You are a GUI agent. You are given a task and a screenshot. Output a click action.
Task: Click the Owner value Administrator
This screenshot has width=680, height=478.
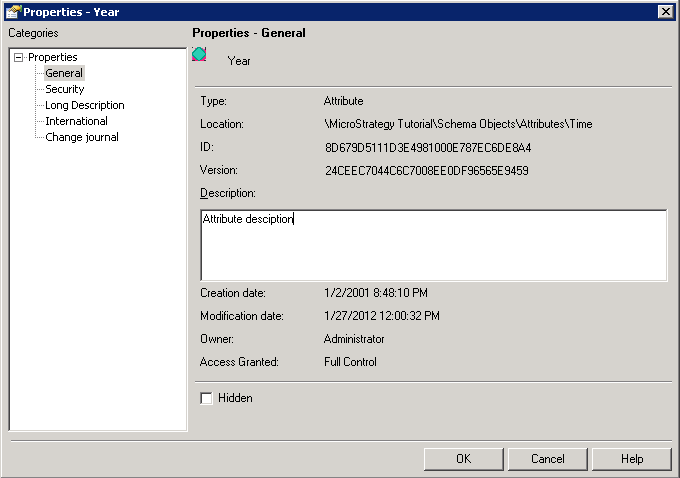354,339
